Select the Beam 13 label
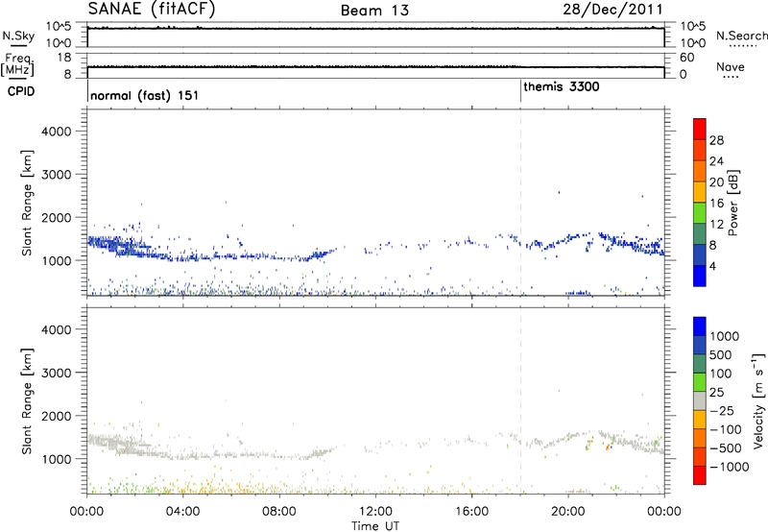Image resolution: width=768 pixels, height=532 pixels. tap(374, 11)
